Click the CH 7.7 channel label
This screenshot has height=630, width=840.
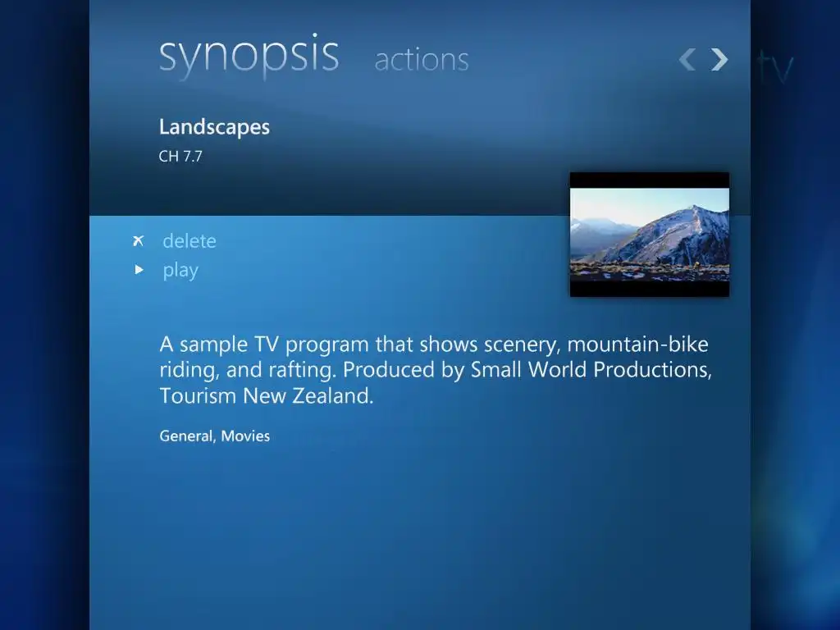(180, 157)
